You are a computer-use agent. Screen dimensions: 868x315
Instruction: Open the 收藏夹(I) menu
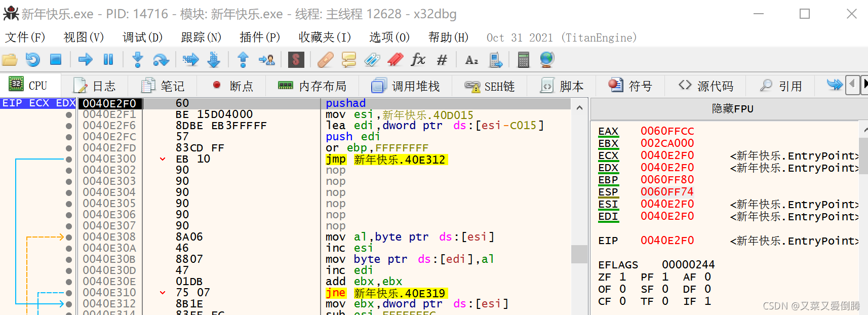325,37
